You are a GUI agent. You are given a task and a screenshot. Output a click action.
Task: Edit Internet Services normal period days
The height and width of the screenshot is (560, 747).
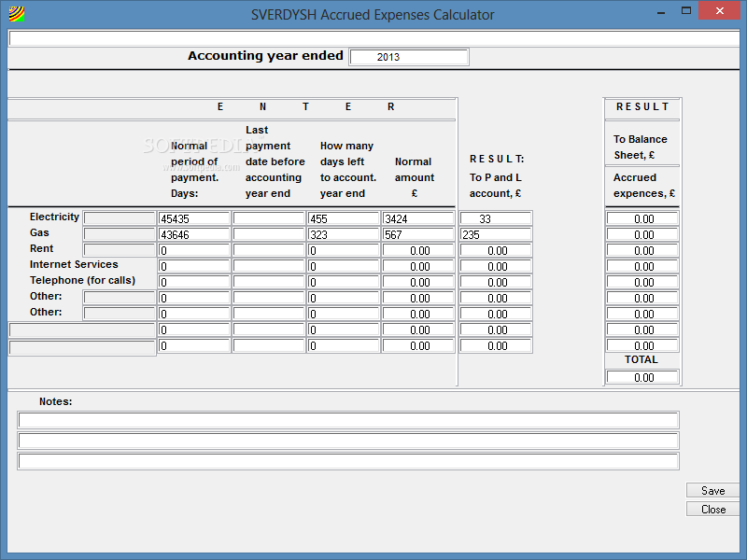pyautogui.click(x=194, y=266)
